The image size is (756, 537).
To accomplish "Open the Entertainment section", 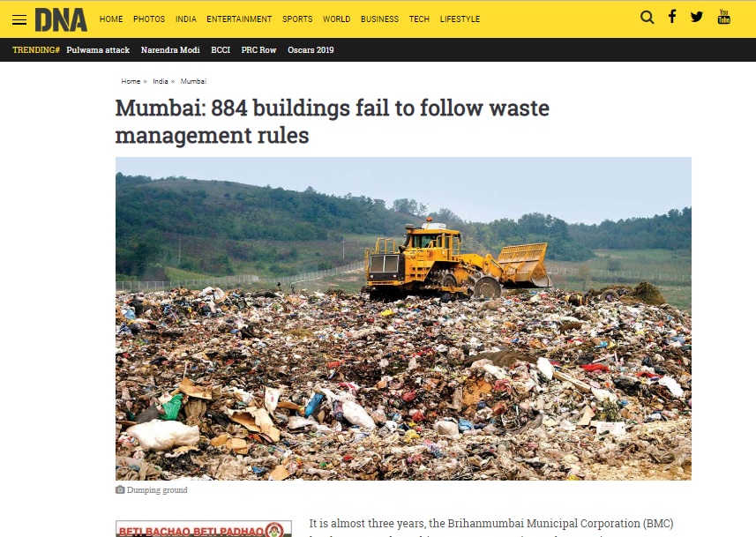I will 239,19.
